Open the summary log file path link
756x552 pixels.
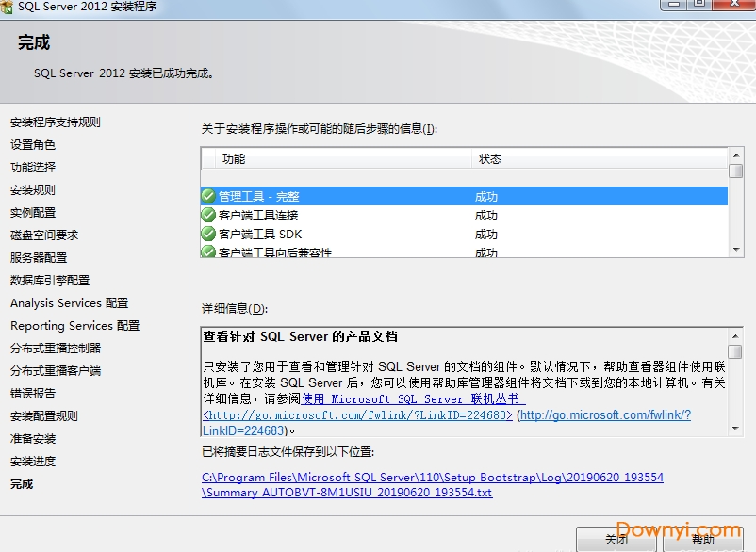tap(433, 484)
